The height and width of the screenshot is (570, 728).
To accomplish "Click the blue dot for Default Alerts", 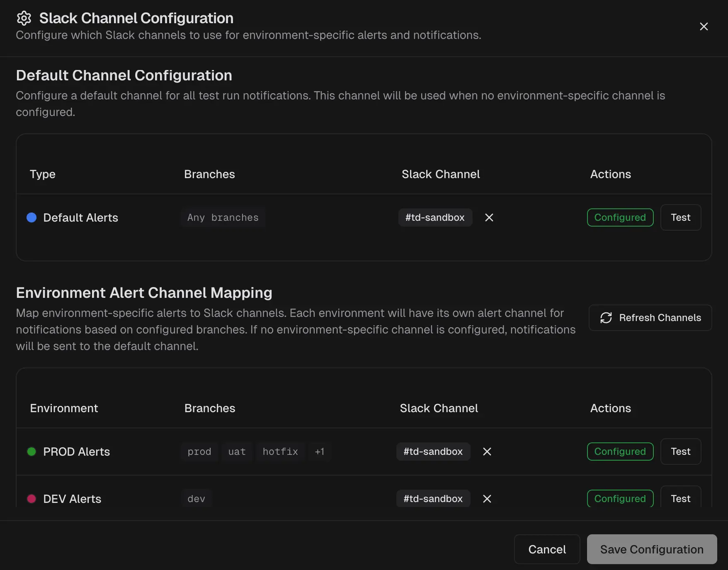I will click(x=32, y=217).
